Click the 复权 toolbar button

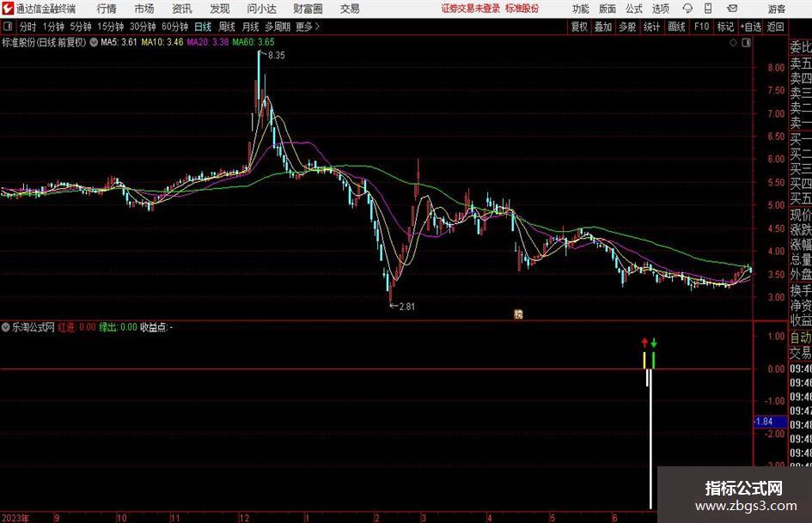(579, 27)
